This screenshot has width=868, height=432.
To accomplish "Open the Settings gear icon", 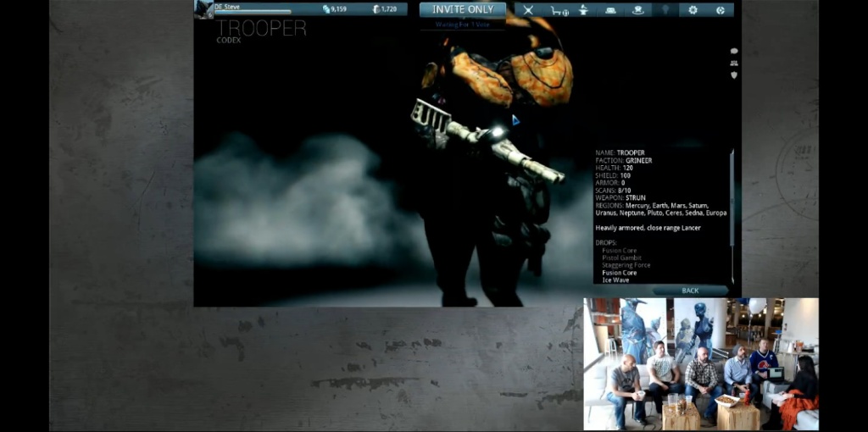I will [x=693, y=10].
